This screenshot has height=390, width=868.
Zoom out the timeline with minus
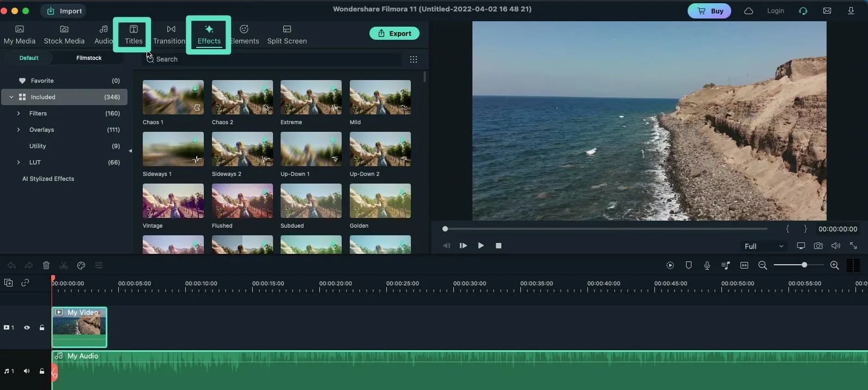pyautogui.click(x=763, y=265)
